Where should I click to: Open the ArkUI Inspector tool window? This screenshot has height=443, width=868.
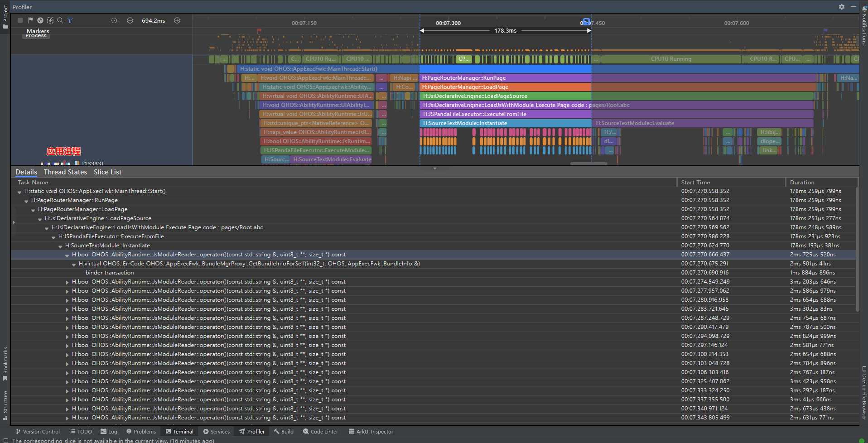coord(371,432)
